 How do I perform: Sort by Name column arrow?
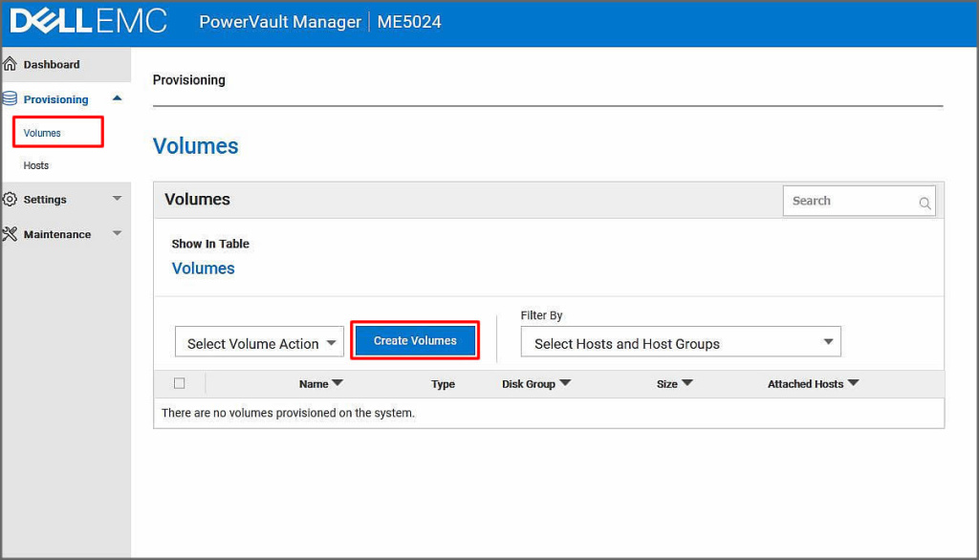coord(337,383)
